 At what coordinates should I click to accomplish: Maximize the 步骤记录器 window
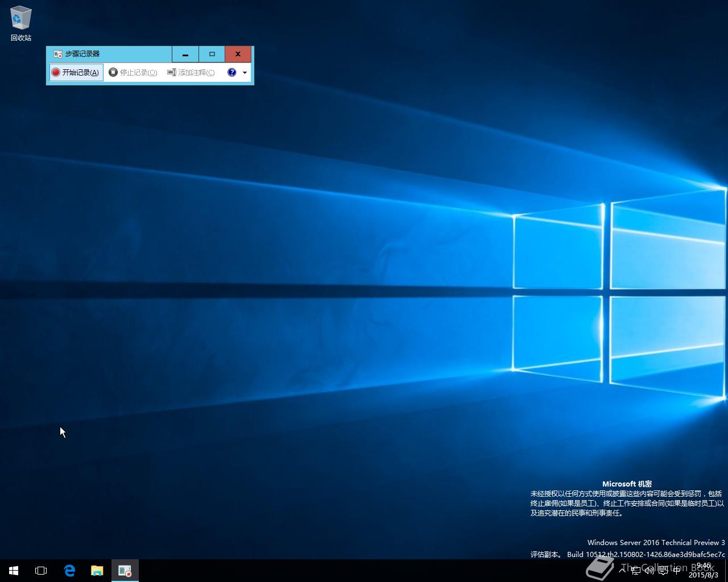212,54
